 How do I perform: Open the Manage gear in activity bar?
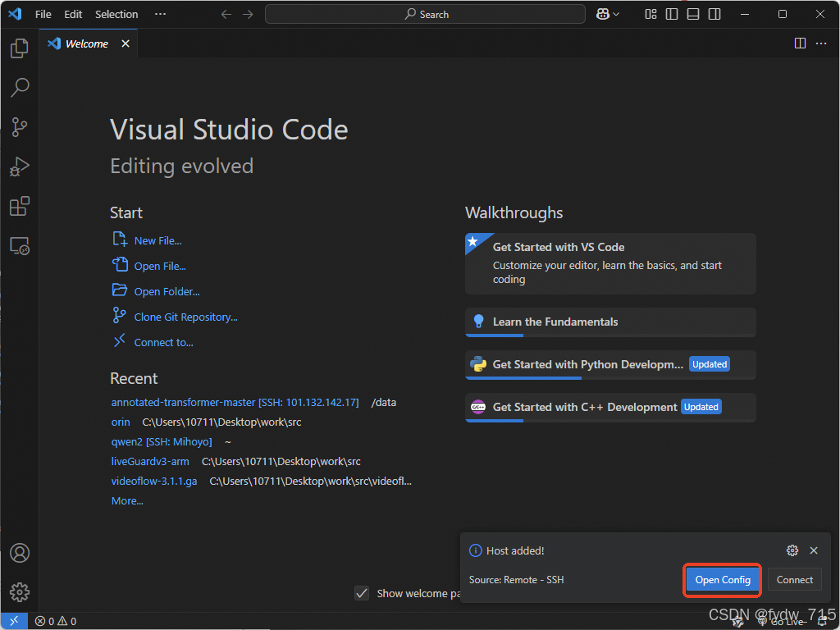20,592
